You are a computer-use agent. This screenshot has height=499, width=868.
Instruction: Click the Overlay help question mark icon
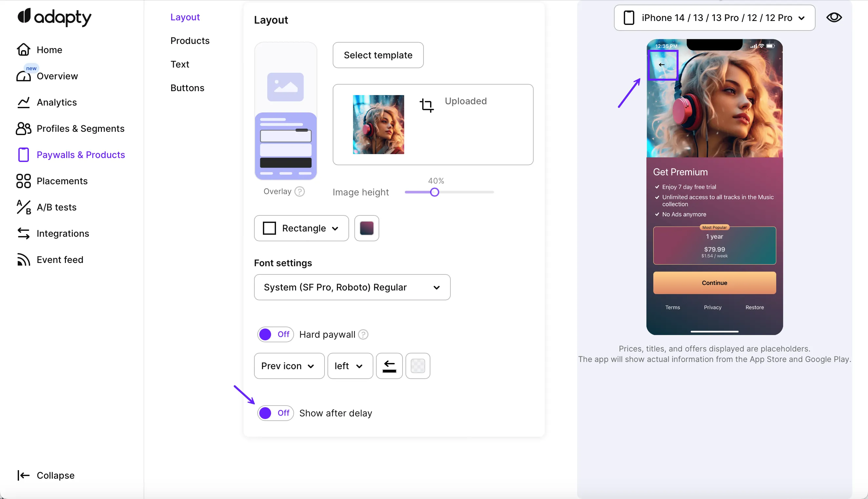[300, 191]
